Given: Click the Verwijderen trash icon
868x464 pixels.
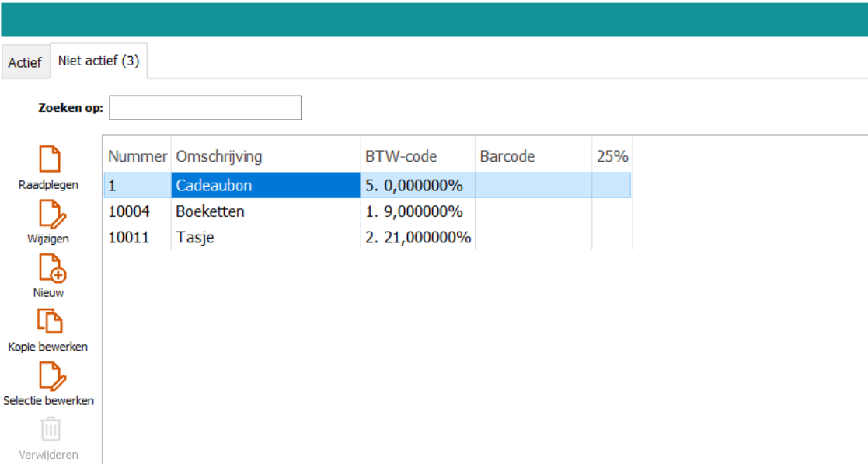Looking at the screenshot, I should 49,430.
